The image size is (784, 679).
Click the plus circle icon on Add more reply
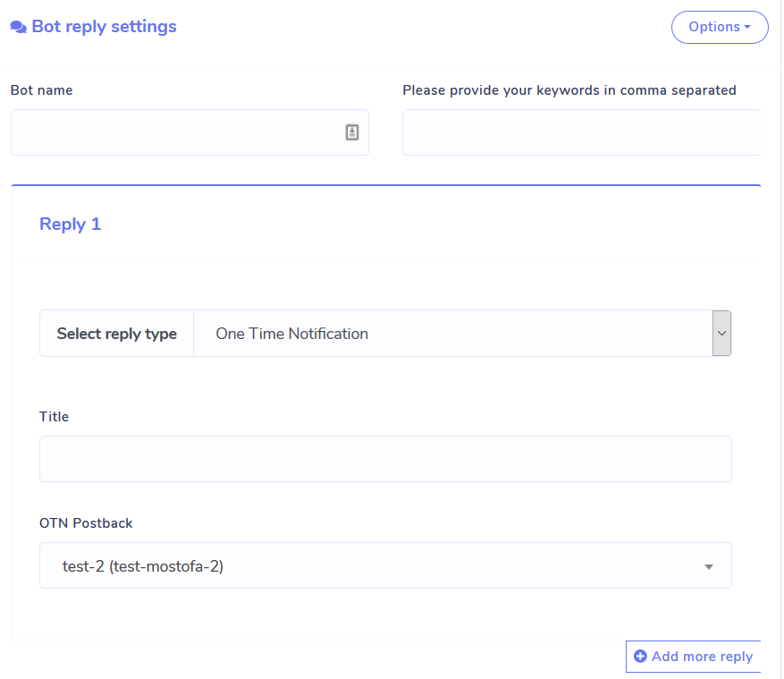[640, 656]
